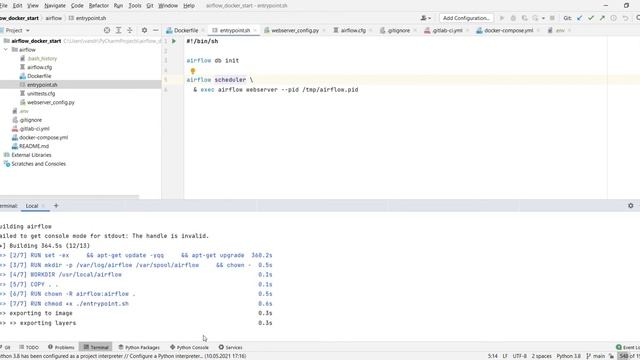The width and height of the screenshot is (640, 360).
Task: Open the Services tool window
Action: pos(231,347)
